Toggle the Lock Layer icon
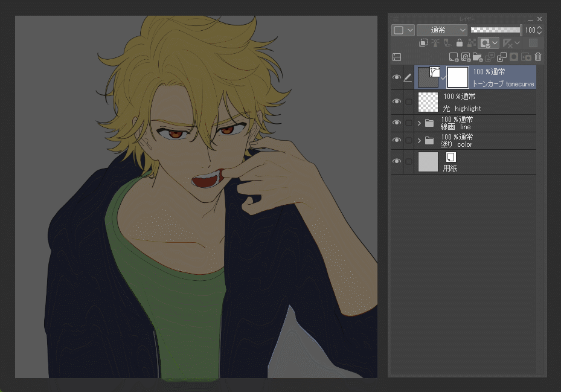This screenshot has width=561, height=392. click(460, 43)
